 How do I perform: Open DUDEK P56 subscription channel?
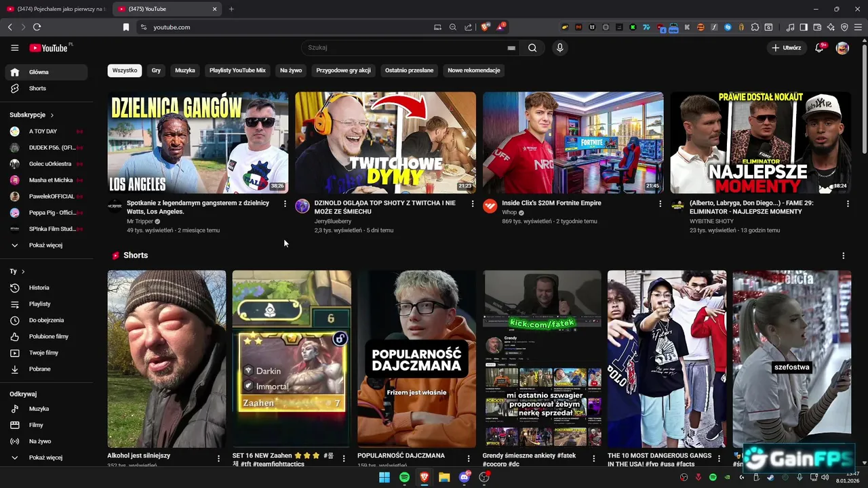46,148
